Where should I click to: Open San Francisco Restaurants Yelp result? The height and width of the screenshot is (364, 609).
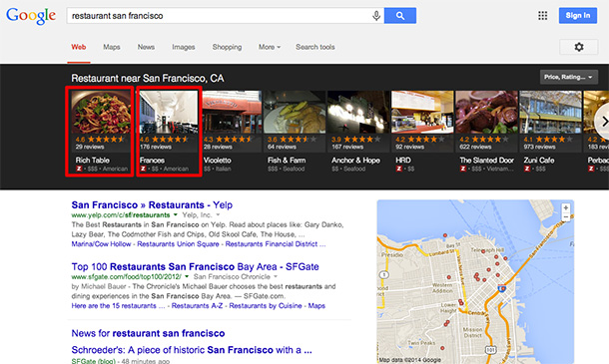[152, 204]
